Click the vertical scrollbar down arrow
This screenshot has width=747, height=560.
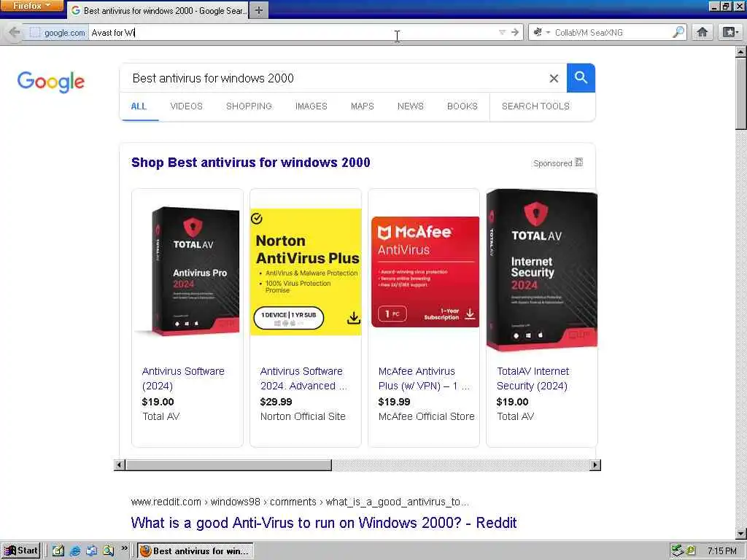click(x=741, y=533)
